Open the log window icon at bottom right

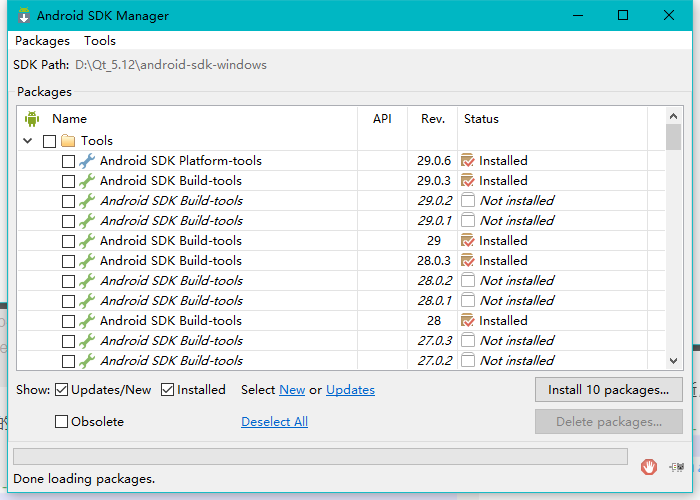(x=676, y=467)
